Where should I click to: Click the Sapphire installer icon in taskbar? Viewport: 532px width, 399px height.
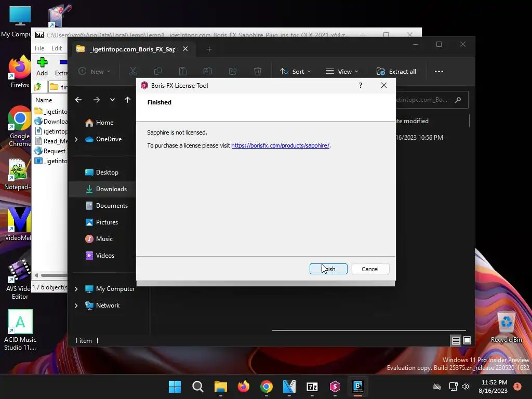[335, 387]
